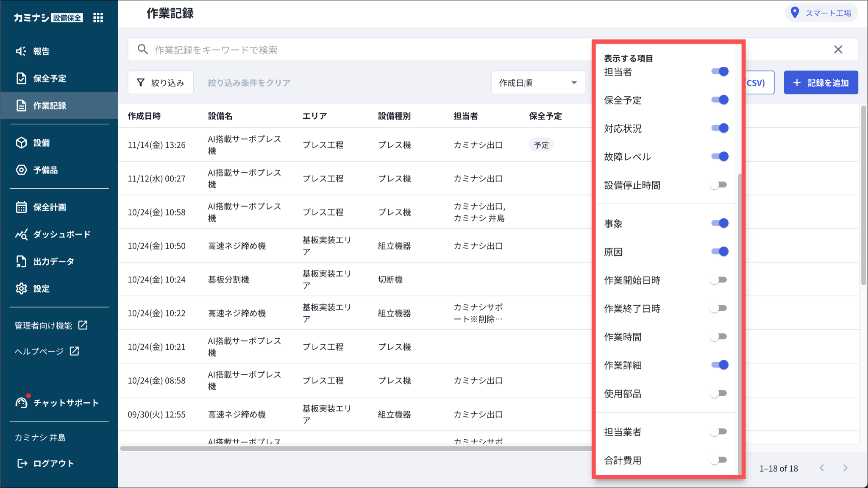Click the 記録を追加 button
Image resolution: width=868 pixels, height=488 pixels.
[821, 83]
